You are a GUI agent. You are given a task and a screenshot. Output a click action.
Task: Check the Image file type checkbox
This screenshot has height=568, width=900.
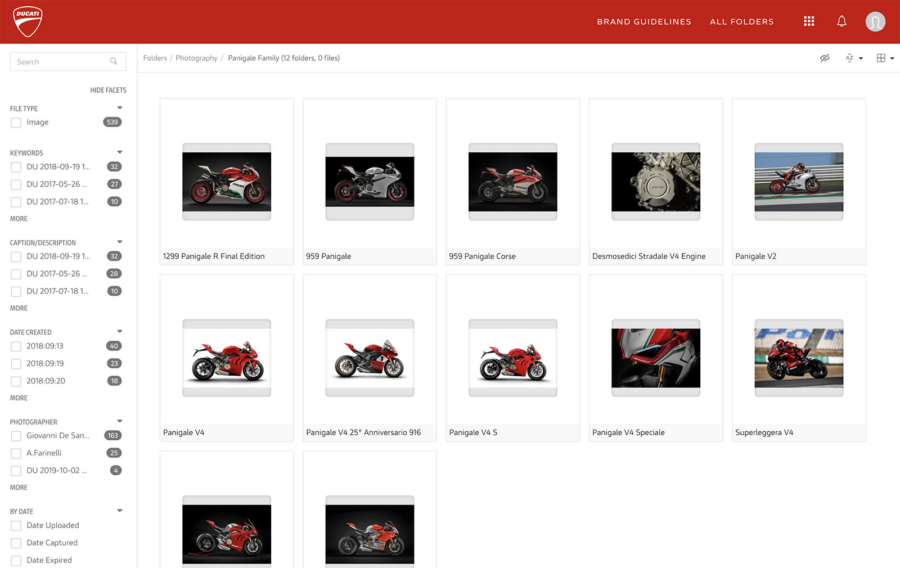click(x=16, y=123)
